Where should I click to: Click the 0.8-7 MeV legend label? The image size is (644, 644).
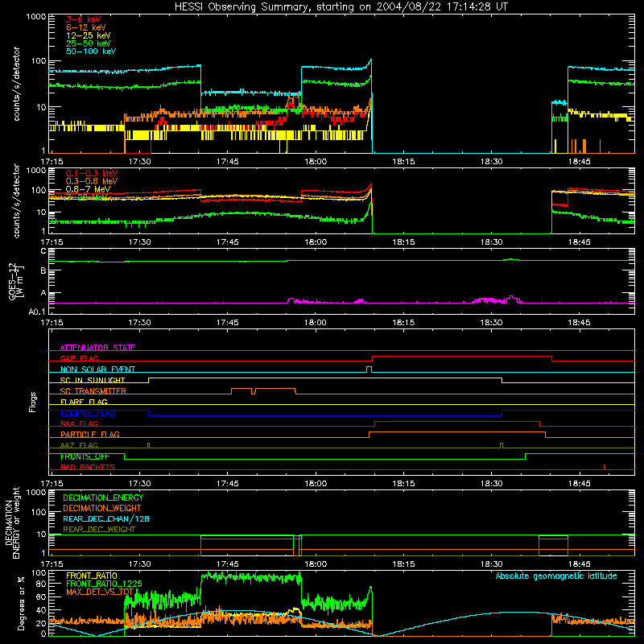(x=88, y=189)
